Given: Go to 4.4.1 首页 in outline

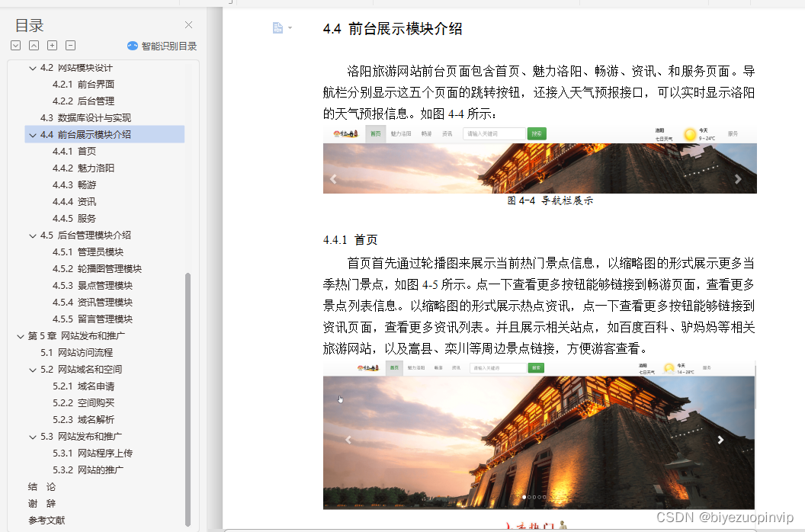Looking at the screenshot, I should coord(74,152).
